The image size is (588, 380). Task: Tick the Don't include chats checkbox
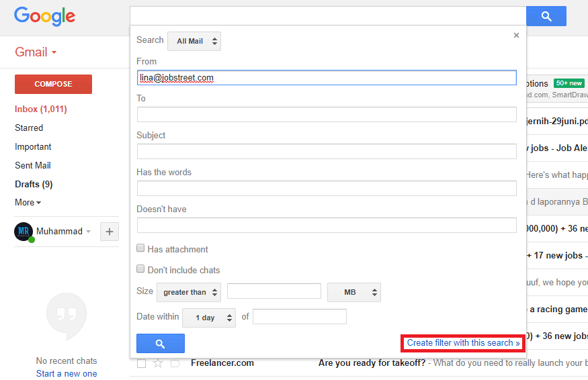(x=141, y=269)
